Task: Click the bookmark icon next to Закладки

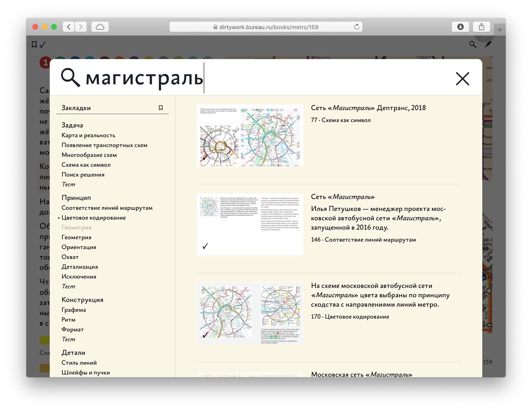Action: point(161,108)
